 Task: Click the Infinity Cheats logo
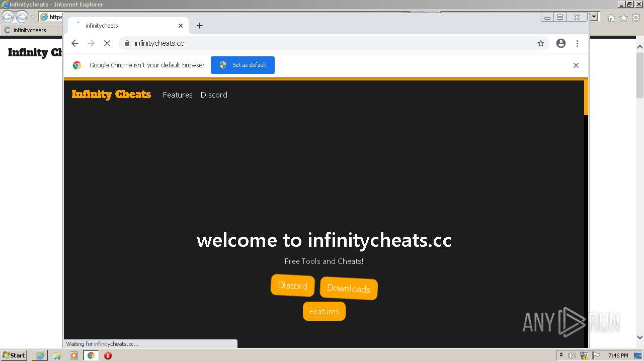coord(111,95)
